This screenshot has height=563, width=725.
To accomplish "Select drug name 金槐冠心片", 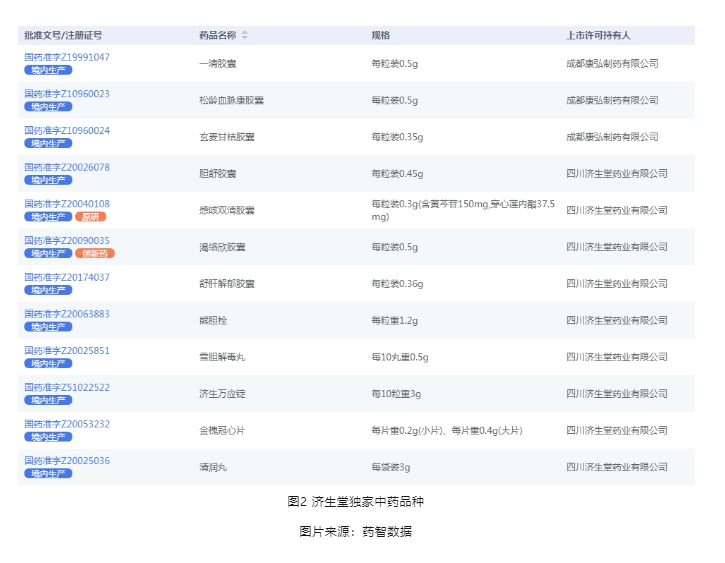I will [x=222, y=430].
